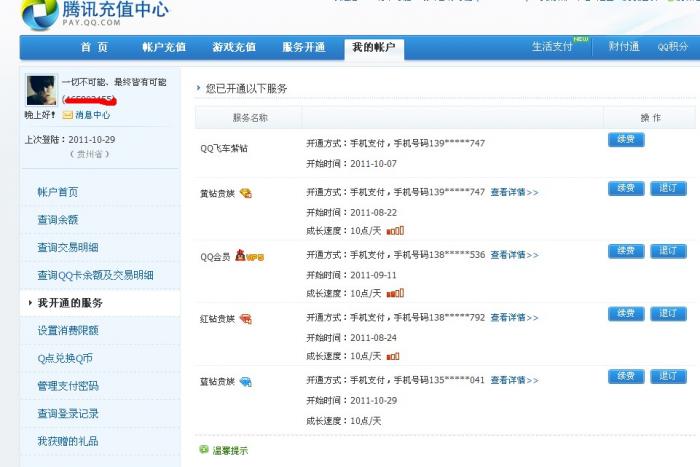Open Q点兑换Q币 in the sidebar
This screenshot has width=700, height=467.
pos(65,358)
